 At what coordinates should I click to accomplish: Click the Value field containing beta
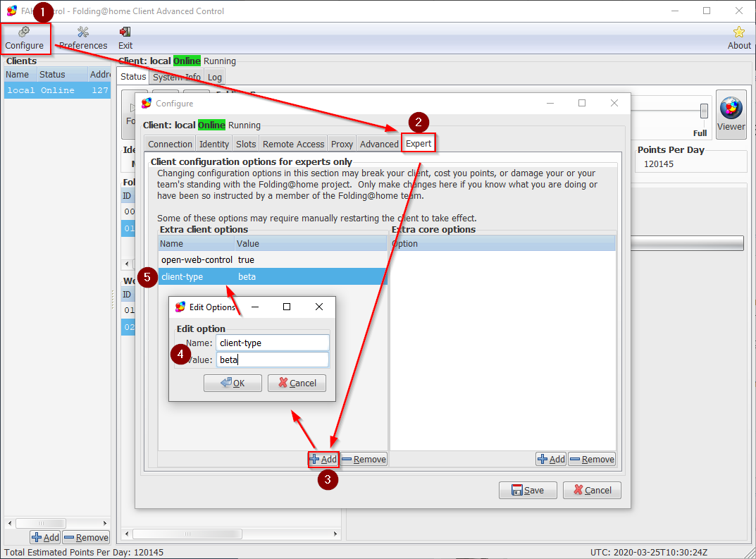[x=273, y=360]
